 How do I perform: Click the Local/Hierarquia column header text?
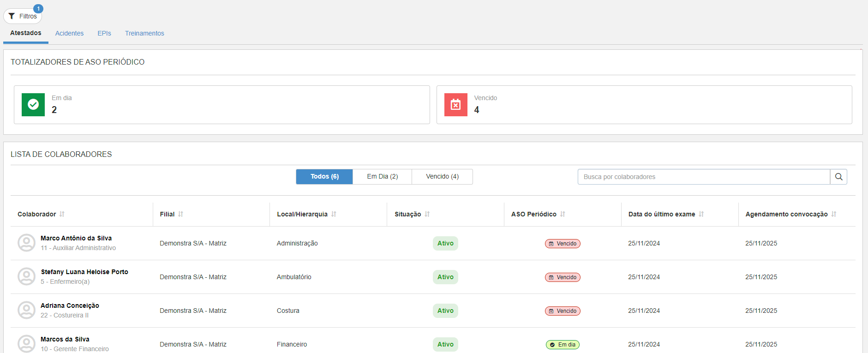tap(302, 214)
